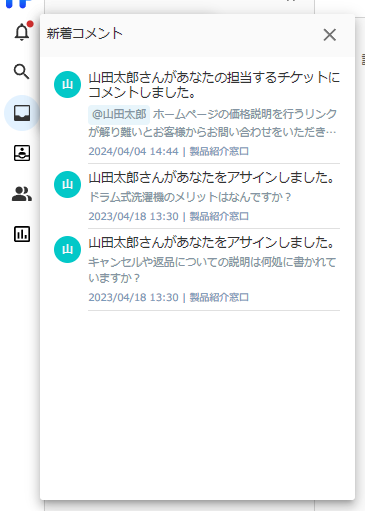Click 新着コメント panel title
Viewport: 365px width, 511px height.
point(85,34)
